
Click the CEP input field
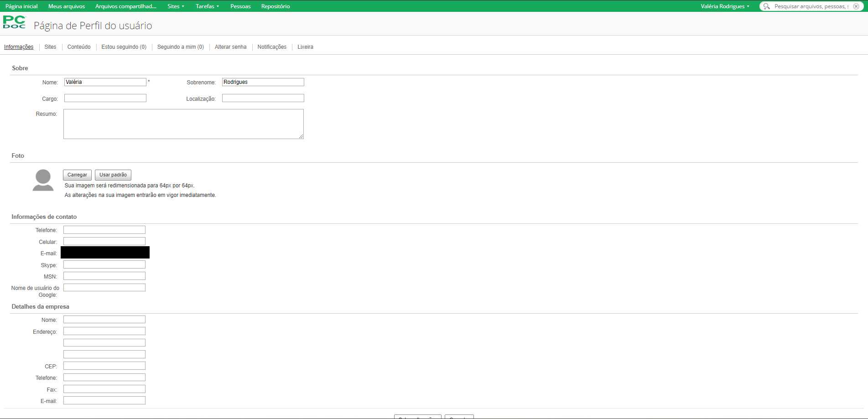click(x=104, y=366)
